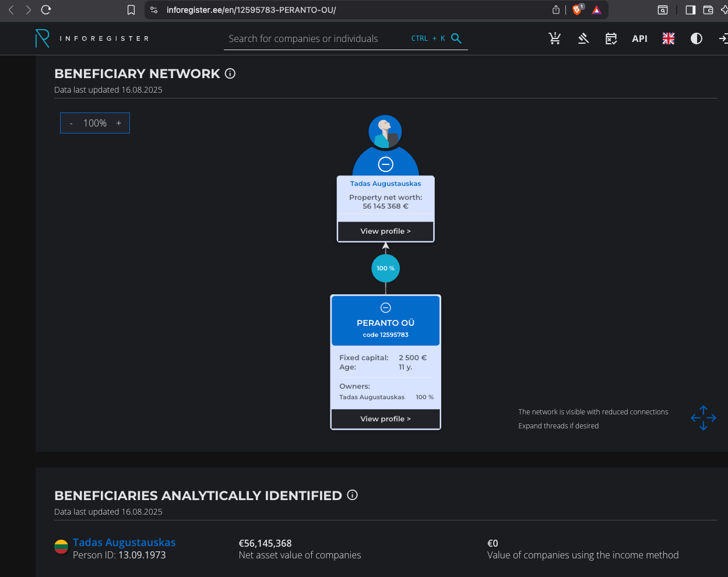Open the Inforegister logo home link
This screenshot has width=728, height=577.
coord(92,38)
